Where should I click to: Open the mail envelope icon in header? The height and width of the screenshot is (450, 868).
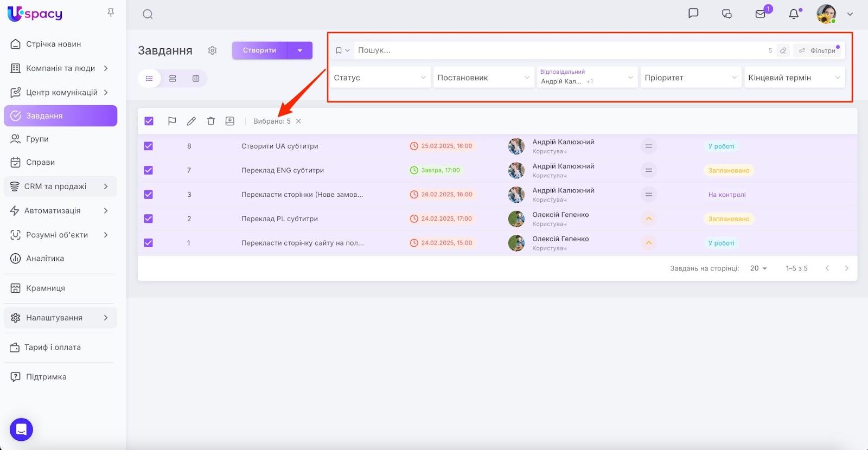(761, 14)
